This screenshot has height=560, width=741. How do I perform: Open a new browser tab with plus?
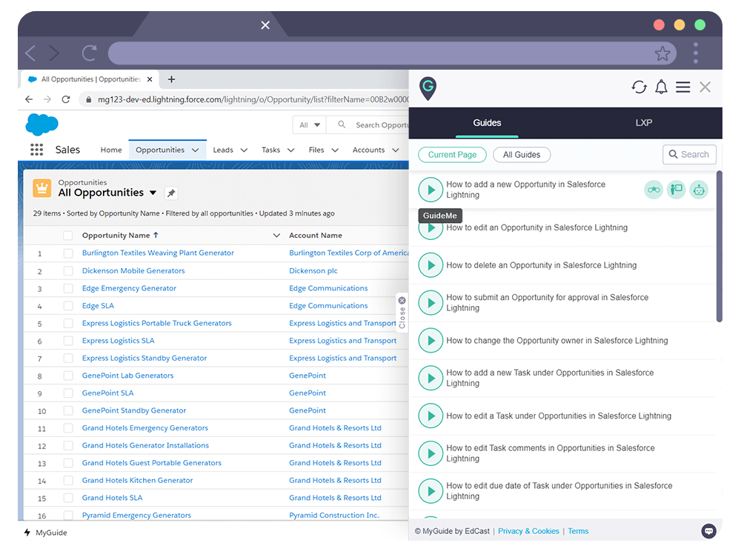click(172, 79)
